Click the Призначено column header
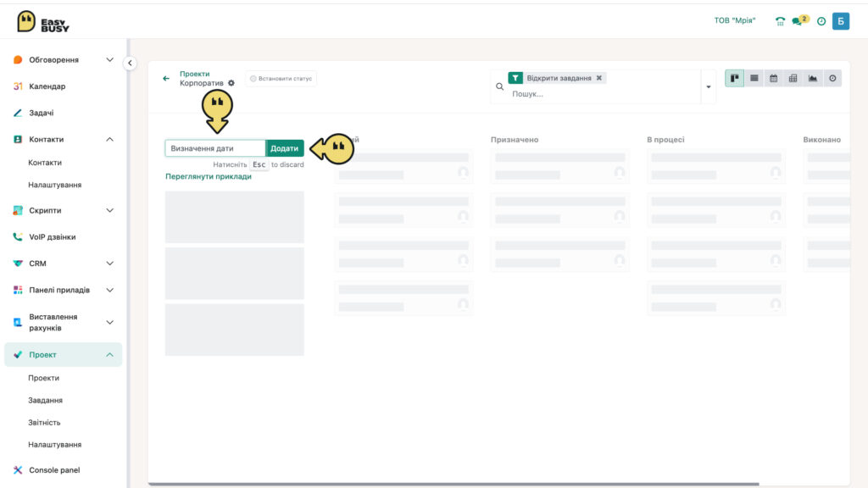 pyautogui.click(x=515, y=140)
